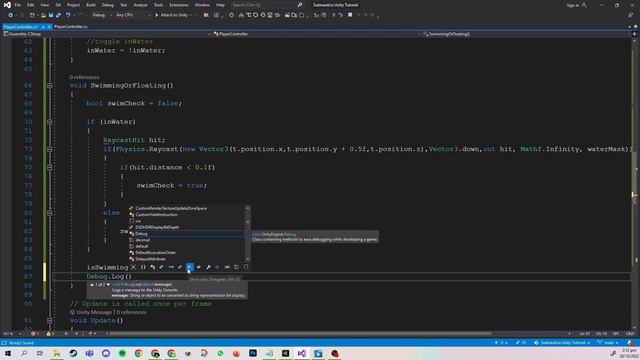The height and width of the screenshot is (360, 640).
Task: Click the Visual Studio logo icon
Action: (7, 5)
